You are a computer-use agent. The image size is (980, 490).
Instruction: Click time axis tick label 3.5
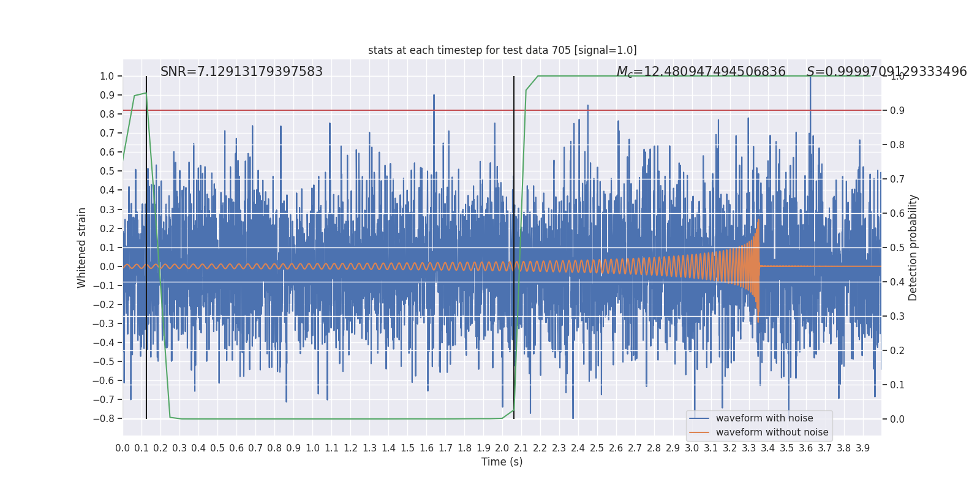787,448
